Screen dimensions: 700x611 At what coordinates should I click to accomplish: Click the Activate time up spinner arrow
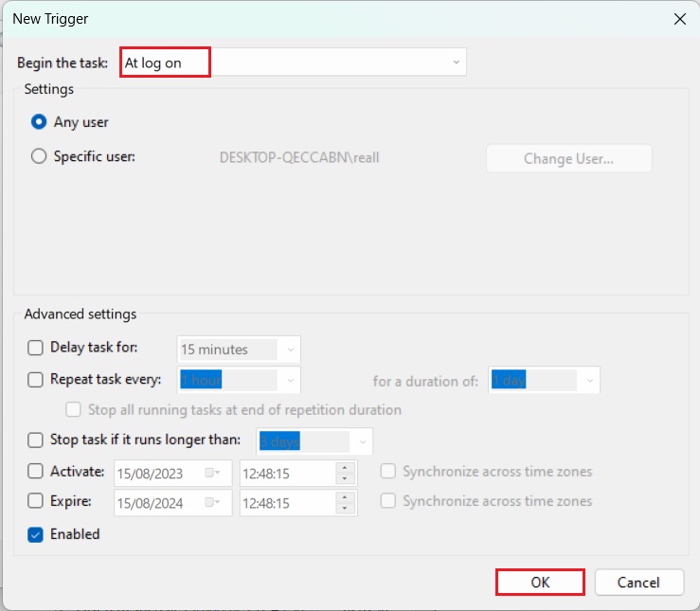click(345, 467)
